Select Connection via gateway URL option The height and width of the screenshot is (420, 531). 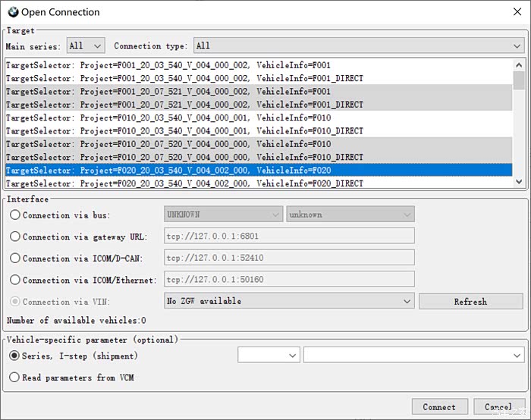[x=15, y=237]
